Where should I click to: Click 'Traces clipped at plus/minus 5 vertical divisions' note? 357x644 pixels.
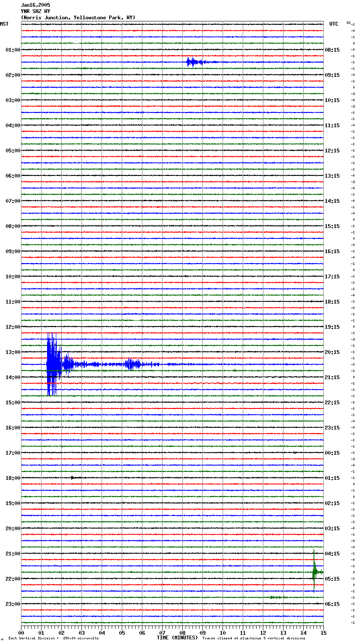click(254, 639)
